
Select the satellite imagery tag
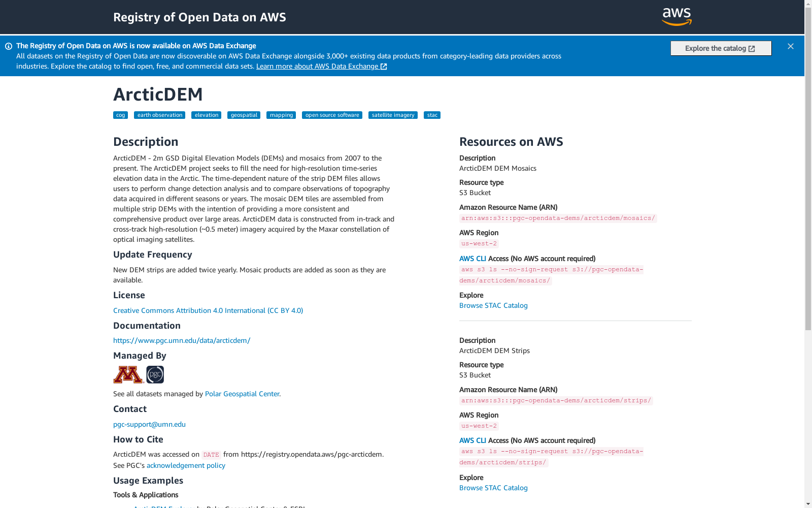(x=393, y=115)
